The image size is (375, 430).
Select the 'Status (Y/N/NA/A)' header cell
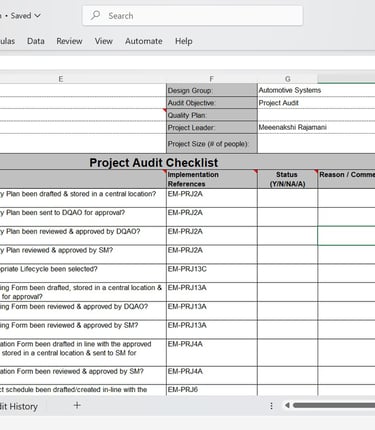tap(287, 179)
